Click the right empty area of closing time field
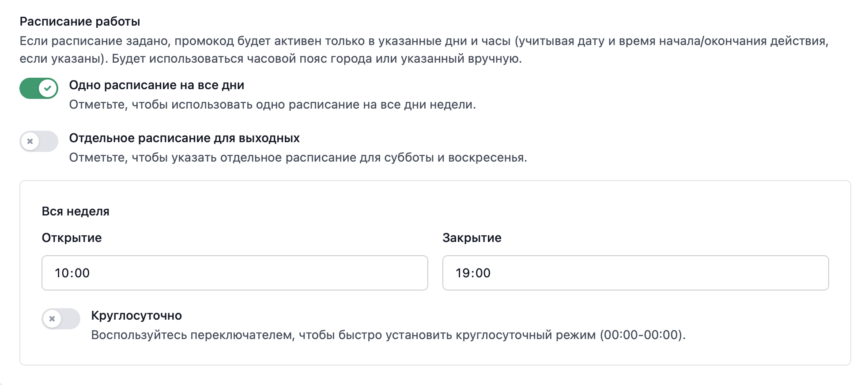The height and width of the screenshot is (385, 868). (x=751, y=273)
